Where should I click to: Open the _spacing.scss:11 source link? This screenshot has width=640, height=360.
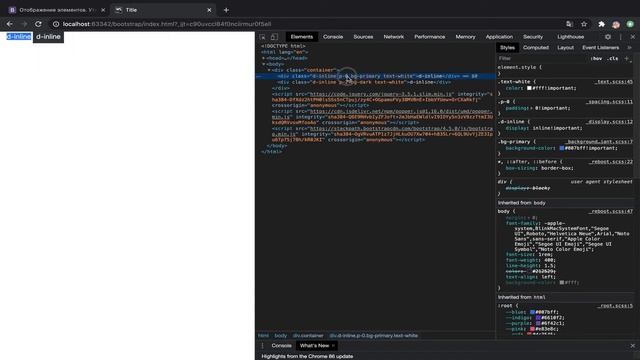(609, 102)
